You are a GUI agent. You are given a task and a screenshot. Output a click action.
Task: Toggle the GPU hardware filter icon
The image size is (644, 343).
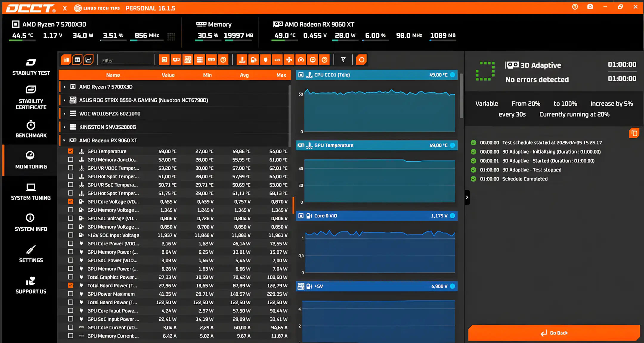tap(176, 60)
